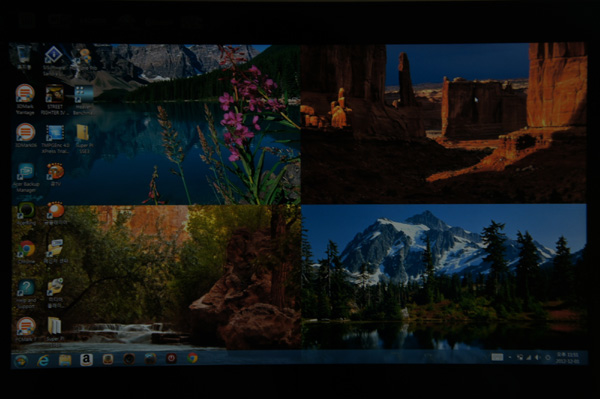
Task: Launch the 3DMark06 desktop shortcut
Action: coord(26,135)
